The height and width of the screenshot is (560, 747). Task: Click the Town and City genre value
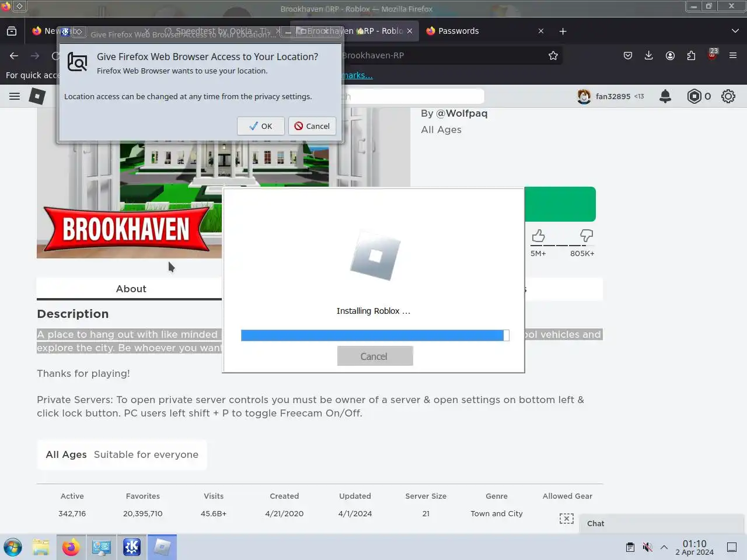point(497,513)
